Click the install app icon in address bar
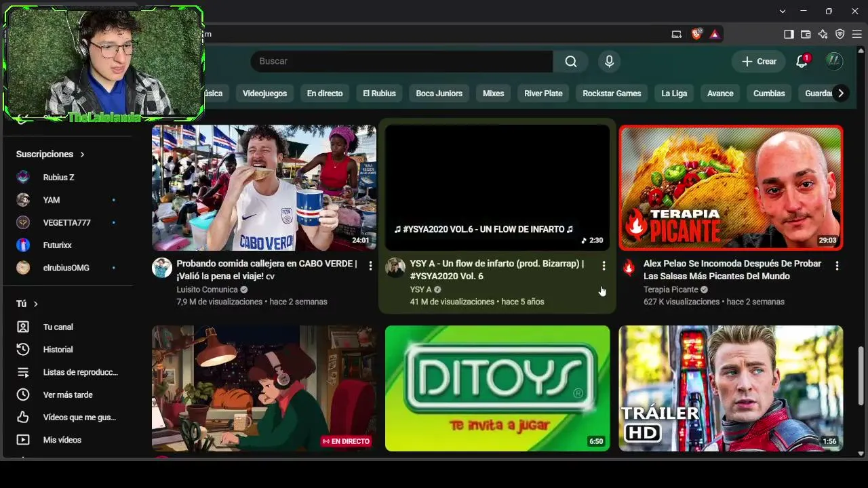868x488 pixels. point(676,34)
